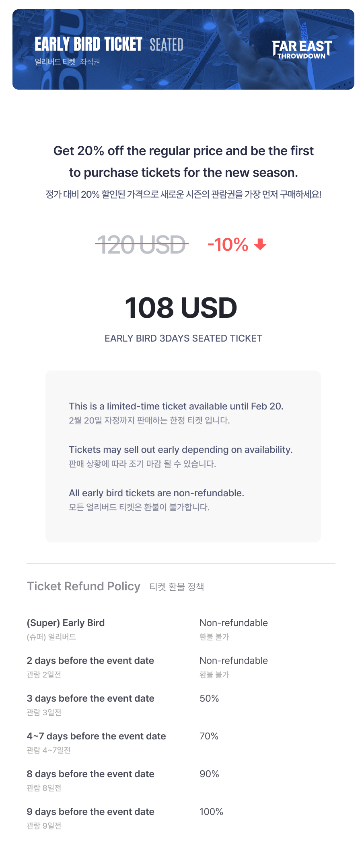Click the Early Bird 3Days Seated Ticket label

tap(183, 338)
